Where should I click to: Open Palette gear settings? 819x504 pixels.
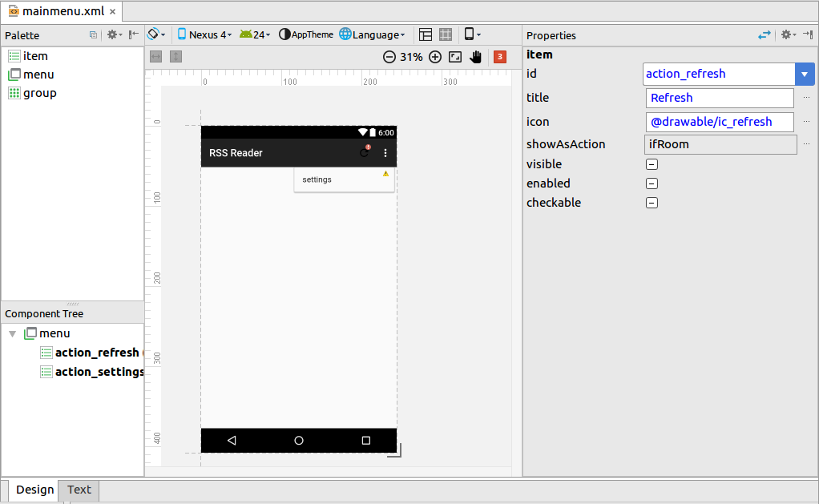114,35
